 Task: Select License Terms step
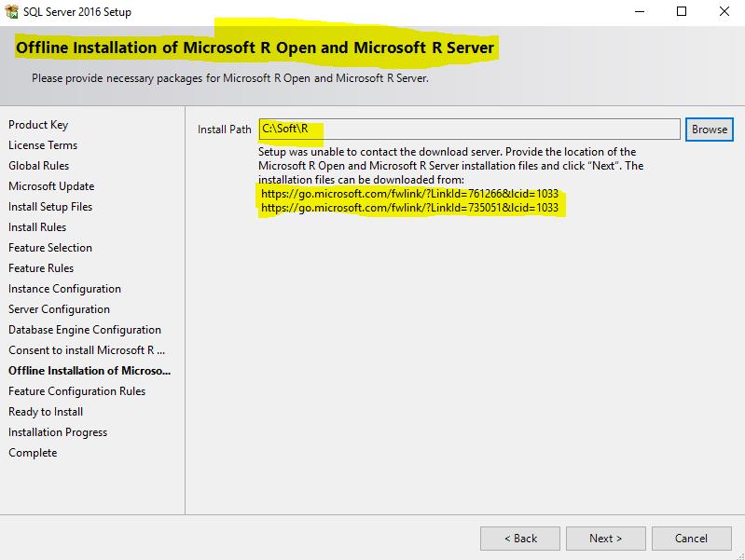(43, 144)
